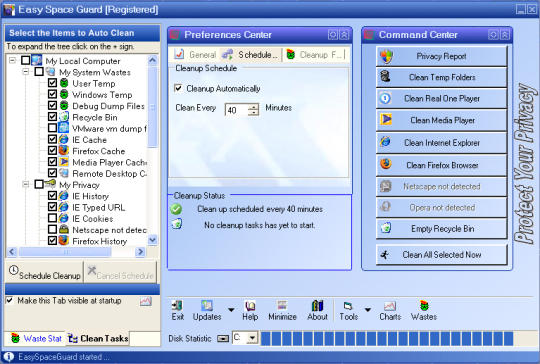
Task: Click the recycle icon in Cleanup Status
Action: [177, 224]
